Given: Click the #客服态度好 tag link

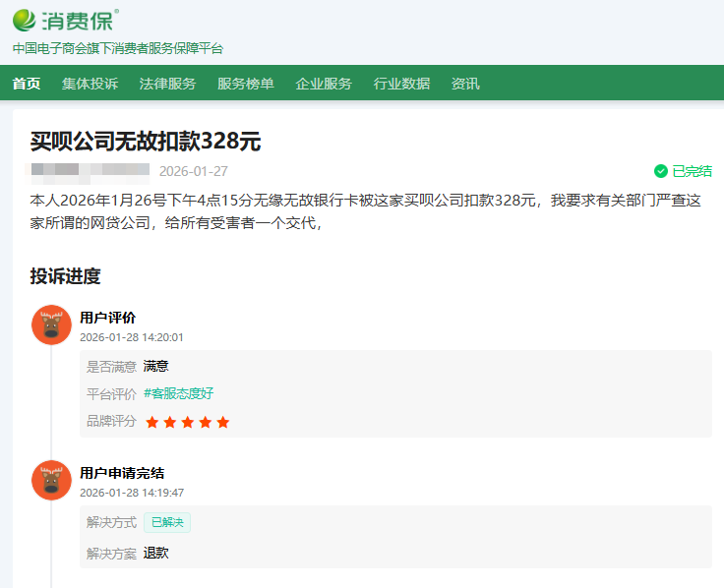Looking at the screenshot, I should click(x=178, y=393).
